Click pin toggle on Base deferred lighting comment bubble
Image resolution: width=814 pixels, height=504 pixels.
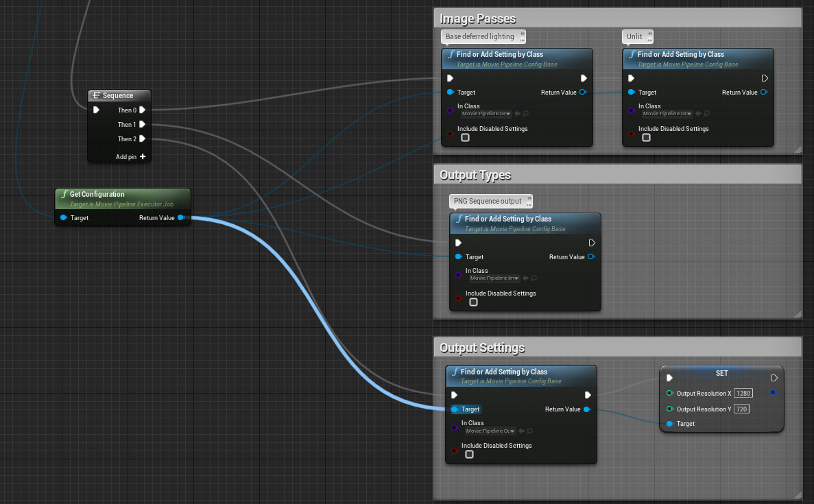click(523, 34)
